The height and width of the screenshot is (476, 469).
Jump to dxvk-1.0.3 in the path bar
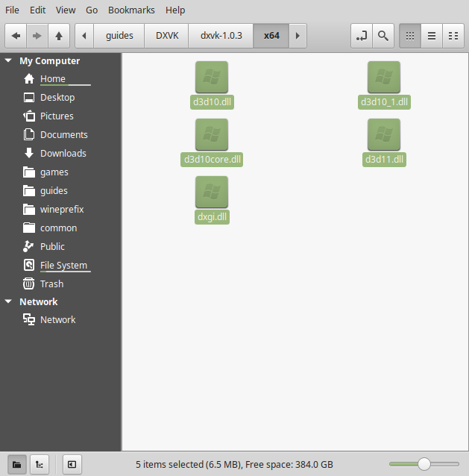[x=221, y=36]
